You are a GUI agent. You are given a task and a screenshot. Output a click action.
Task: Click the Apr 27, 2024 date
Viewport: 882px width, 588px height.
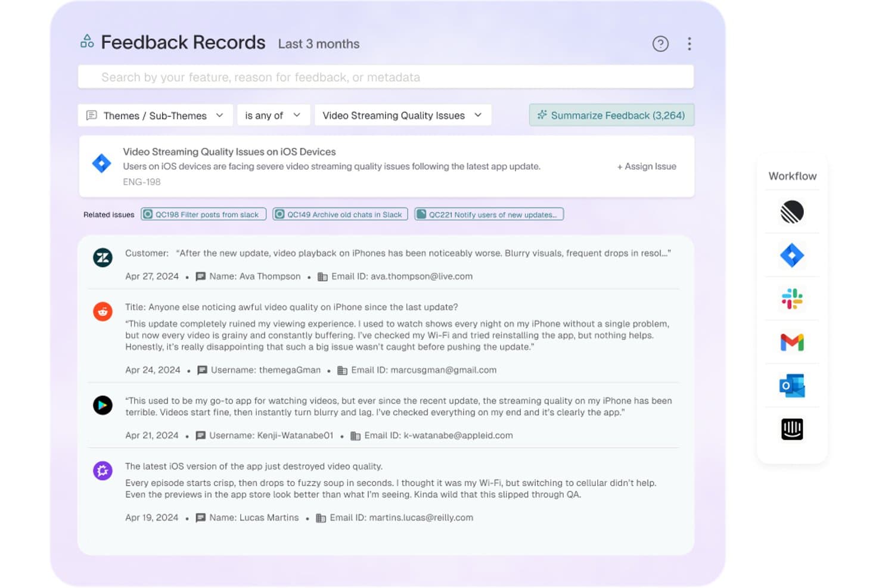(x=152, y=276)
